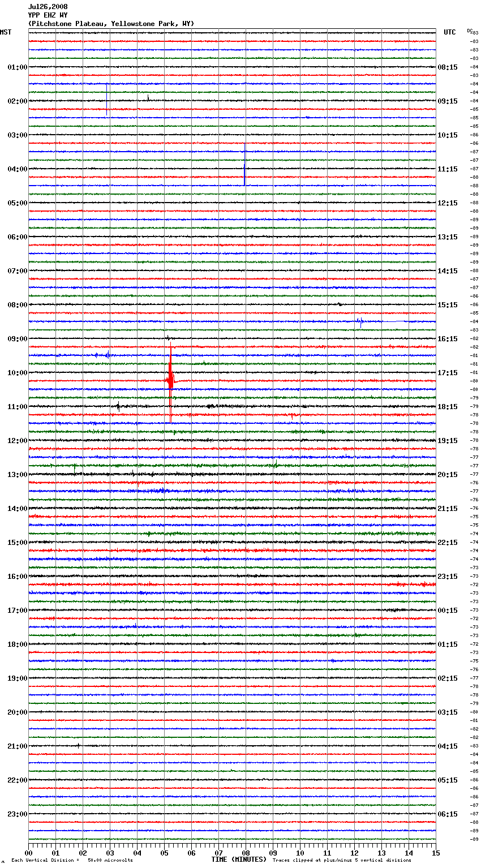Viewport: 481px width, 868px height.
Task: Select the 04:00 MST time label
Action: click(x=18, y=169)
